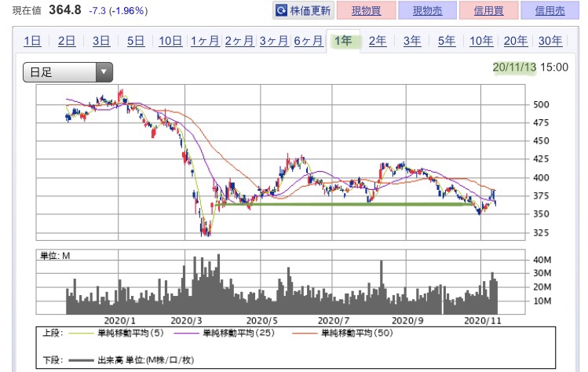Click the 350 price axis label
Image resolution: width=588 pixels, height=372 pixels.
pyautogui.click(x=541, y=214)
